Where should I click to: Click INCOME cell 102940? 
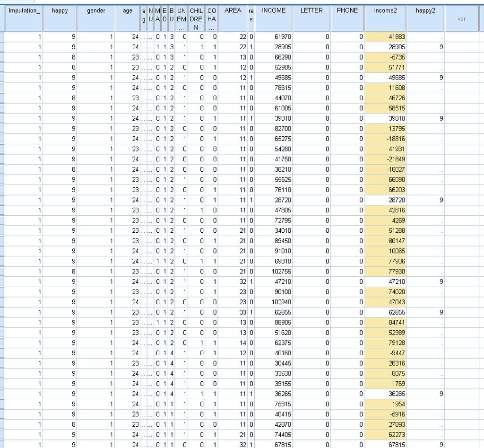(274, 302)
